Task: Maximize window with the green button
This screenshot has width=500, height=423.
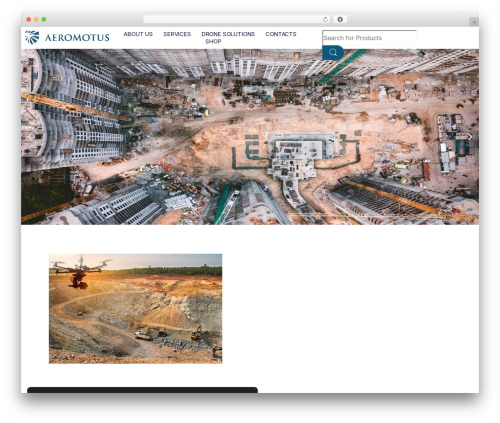Action: (x=44, y=19)
